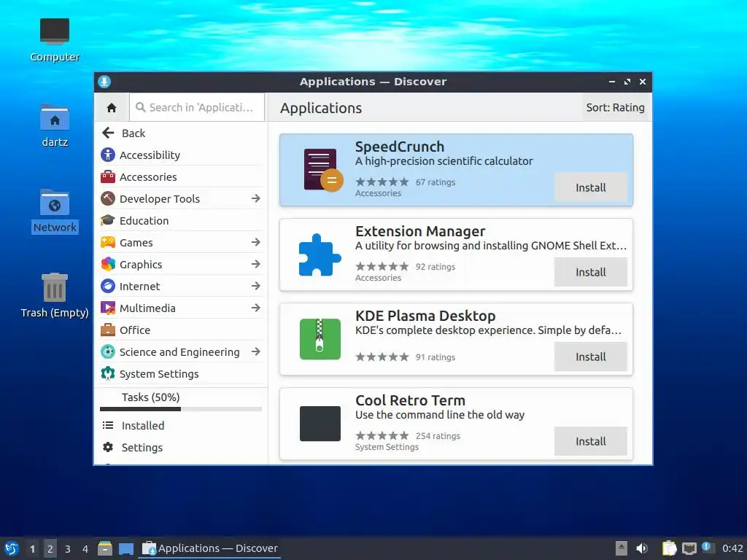Image resolution: width=747 pixels, height=560 pixels.
Task: Select the Network desktop icon
Action: pyautogui.click(x=54, y=203)
